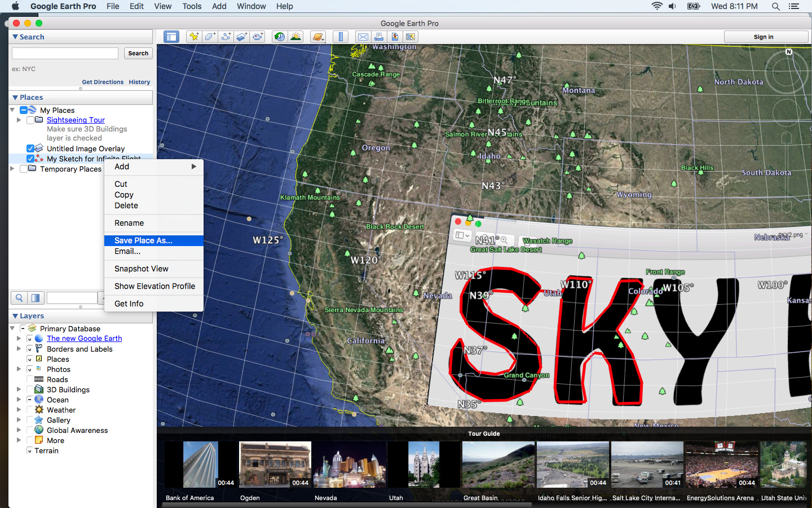
Task: Click the zoom slider on the map
Action: (787, 172)
